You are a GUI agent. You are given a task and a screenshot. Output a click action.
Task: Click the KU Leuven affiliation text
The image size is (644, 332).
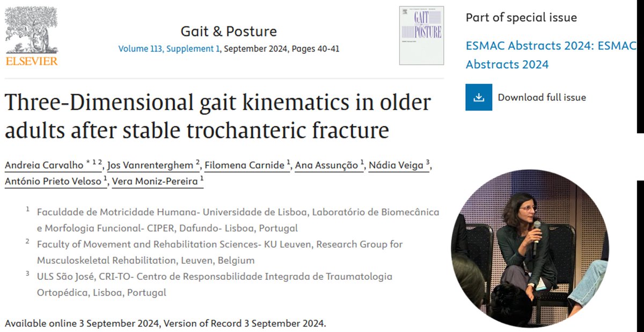tap(219, 252)
